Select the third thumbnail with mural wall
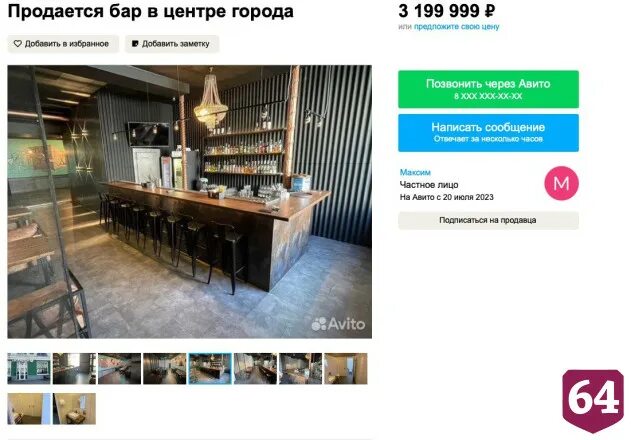The width and height of the screenshot is (631, 440). 120,368
